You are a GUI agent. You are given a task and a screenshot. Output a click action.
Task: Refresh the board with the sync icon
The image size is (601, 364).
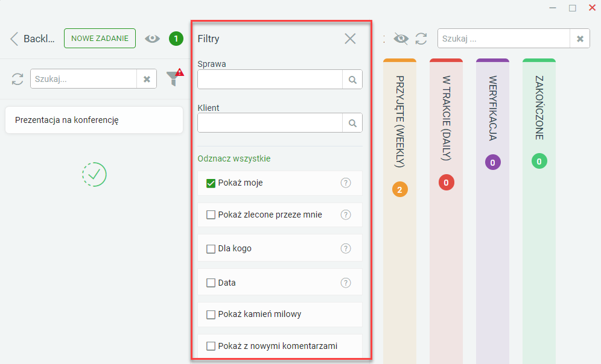(x=421, y=39)
